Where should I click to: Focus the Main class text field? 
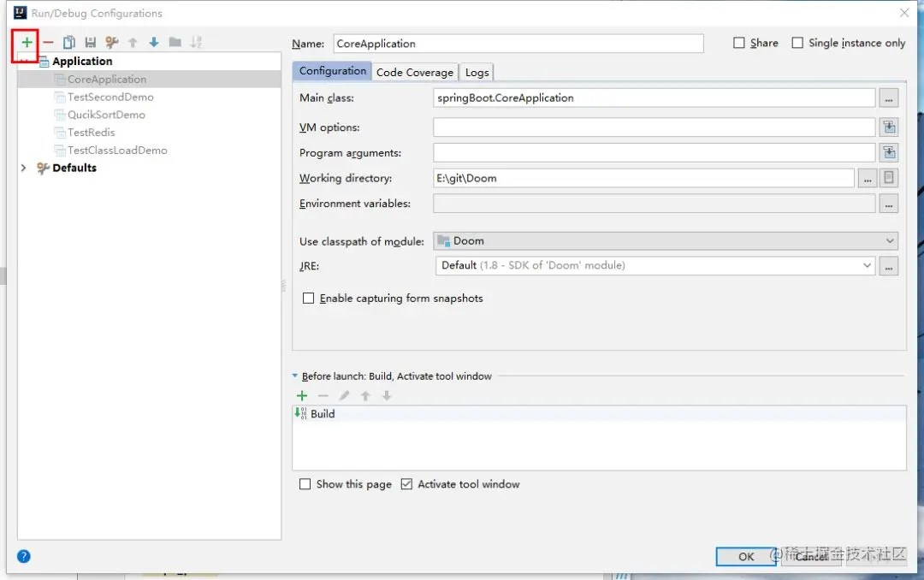(x=654, y=98)
